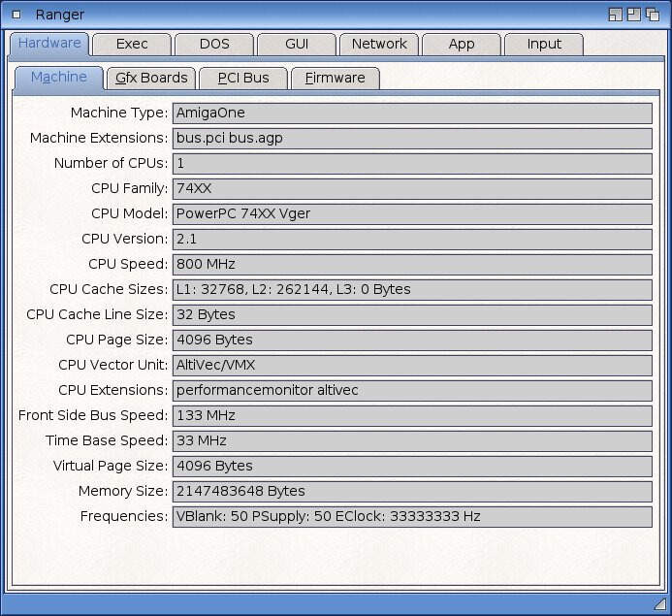Viewport: 672px width, 616px height.
Task: Select the Machine sub-tab
Action: point(58,78)
